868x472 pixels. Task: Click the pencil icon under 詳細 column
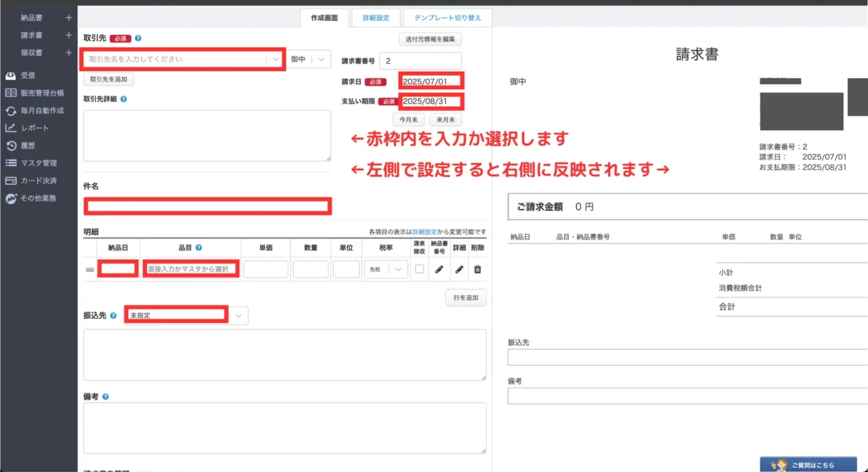[459, 269]
